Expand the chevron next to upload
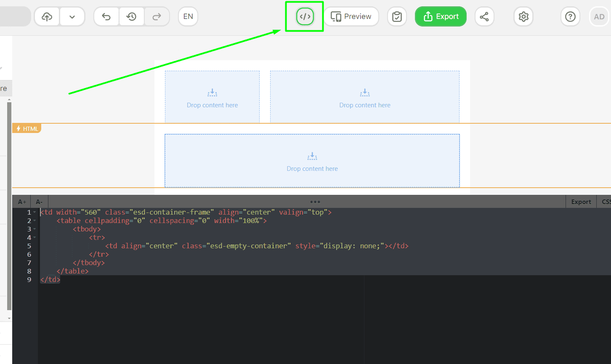 click(x=72, y=16)
